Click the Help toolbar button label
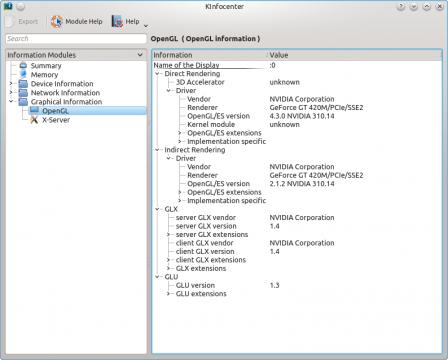Screen dimensions: 448x360 [x=132, y=22]
